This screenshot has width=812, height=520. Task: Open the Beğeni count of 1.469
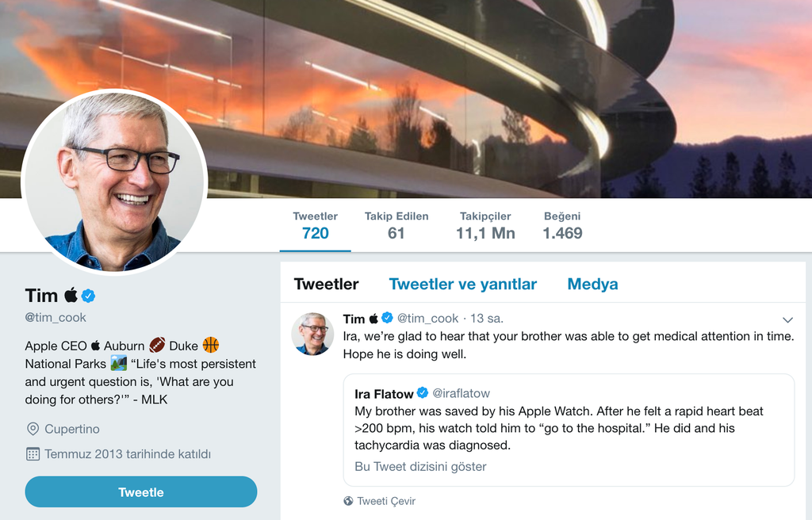(x=561, y=224)
